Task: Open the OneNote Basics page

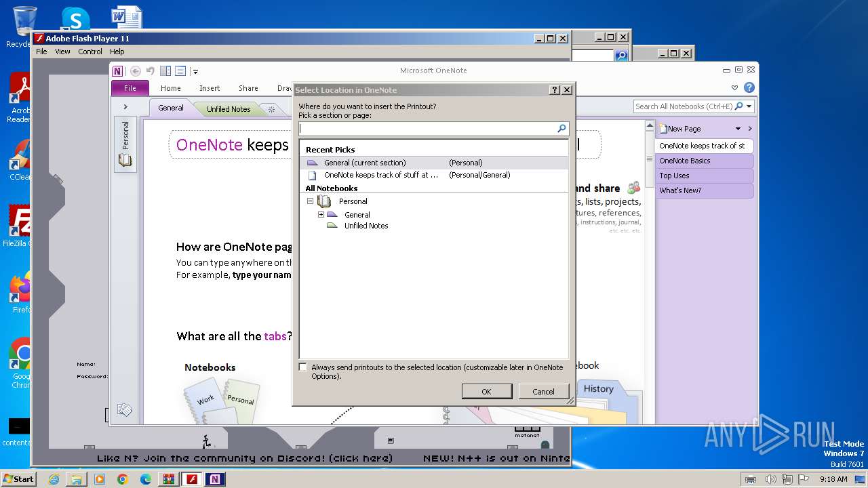Action: point(704,161)
